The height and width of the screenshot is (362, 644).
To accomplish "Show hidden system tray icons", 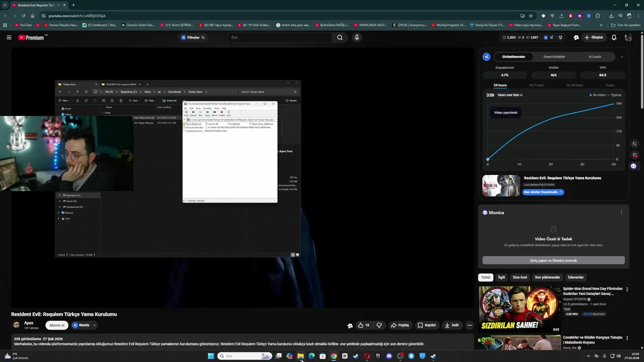I will (588, 356).
